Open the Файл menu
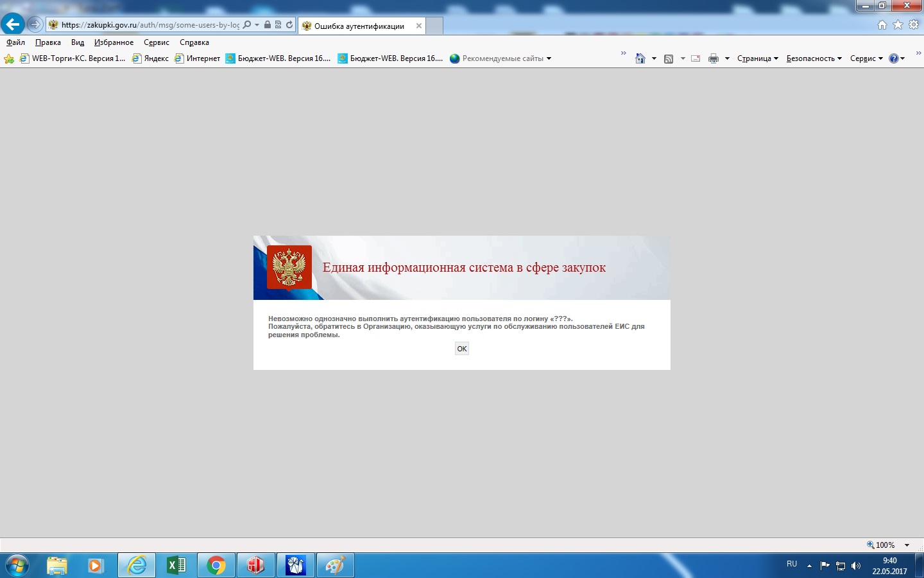Viewport: 924px width, 578px height. tap(15, 42)
